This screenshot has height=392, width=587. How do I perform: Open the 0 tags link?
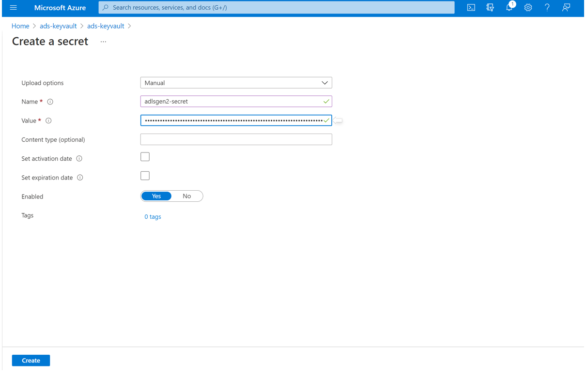click(153, 216)
